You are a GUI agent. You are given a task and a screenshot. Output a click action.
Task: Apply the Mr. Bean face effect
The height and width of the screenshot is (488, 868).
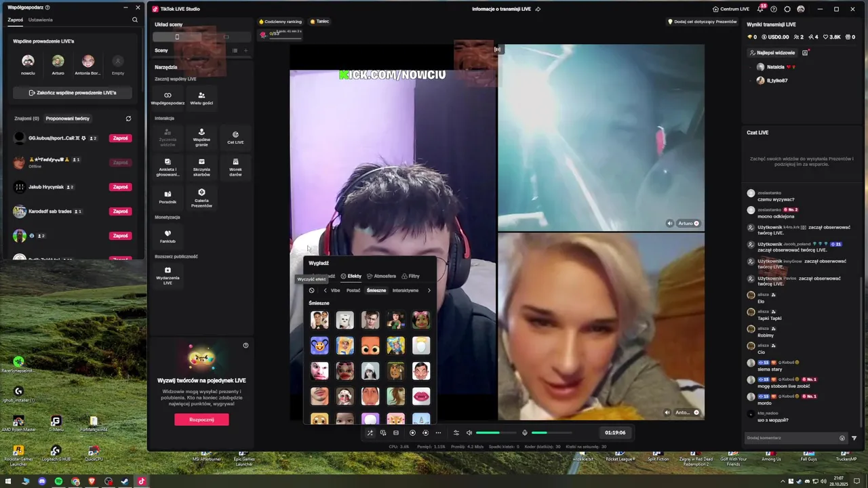(421, 371)
